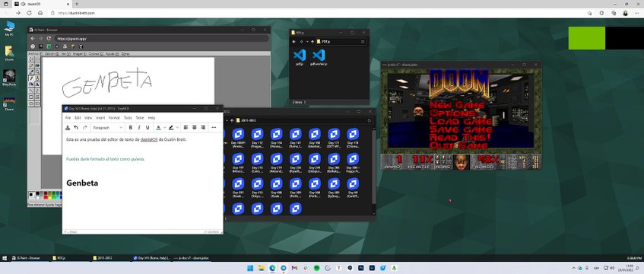The width and height of the screenshot is (644, 274).
Task: Align text center in TinyMCE editor
Action: [x=195, y=128]
